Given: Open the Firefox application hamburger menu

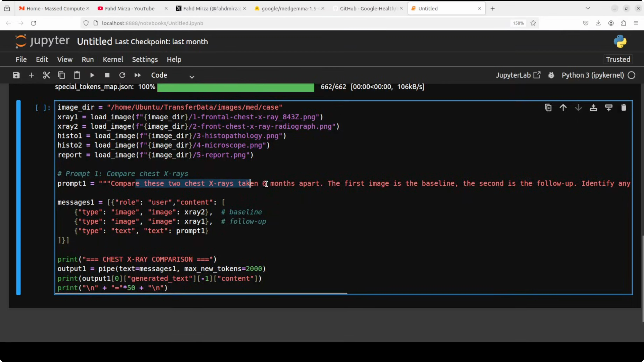Looking at the screenshot, I should pyautogui.click(x=636, y=23).
